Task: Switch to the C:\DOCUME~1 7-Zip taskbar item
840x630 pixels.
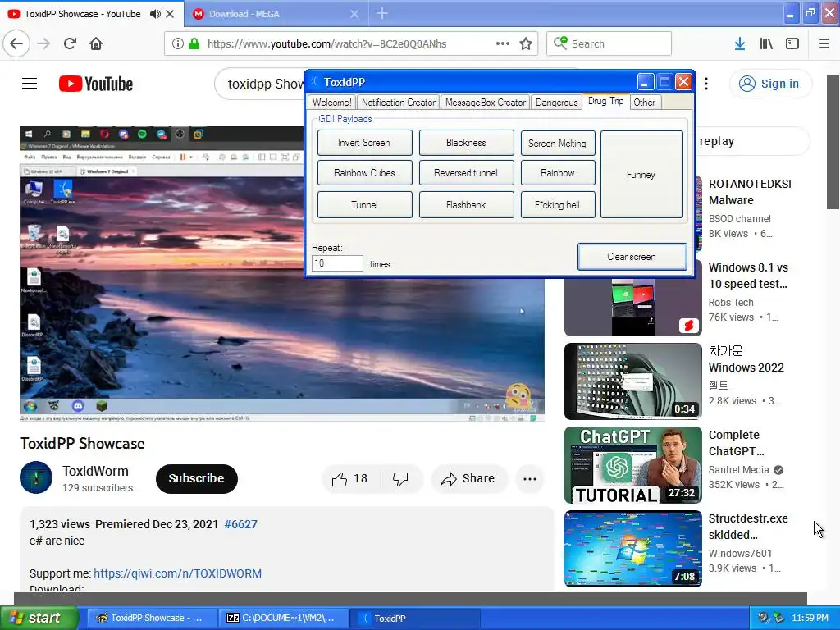Action: pos(283,618)
